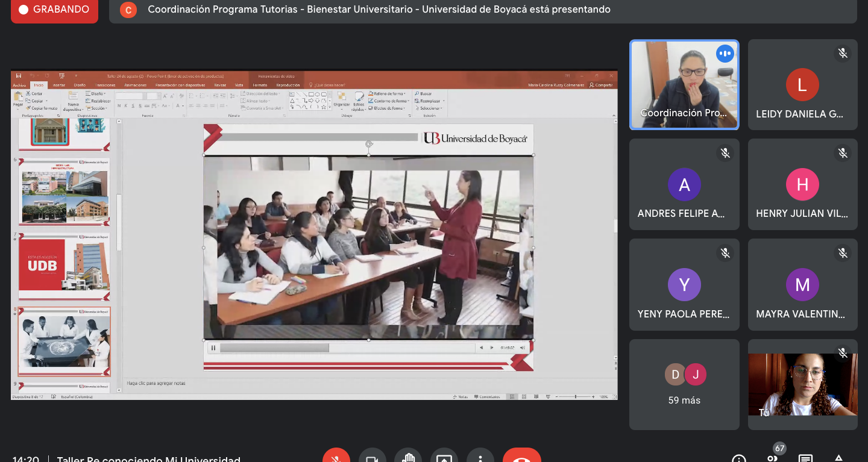Click the '59 más' participants tile
This screenshot has width=868, height=462.
[x=684, y=384]
